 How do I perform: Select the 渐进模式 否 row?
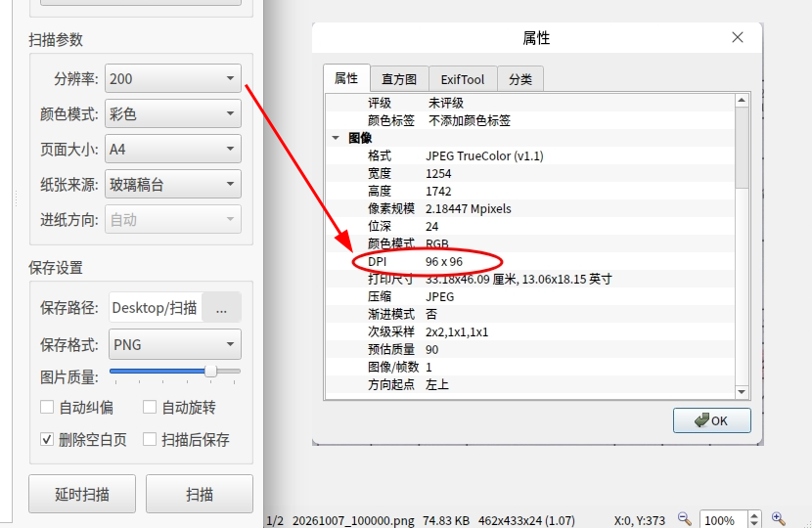click(x=530, y=314)
